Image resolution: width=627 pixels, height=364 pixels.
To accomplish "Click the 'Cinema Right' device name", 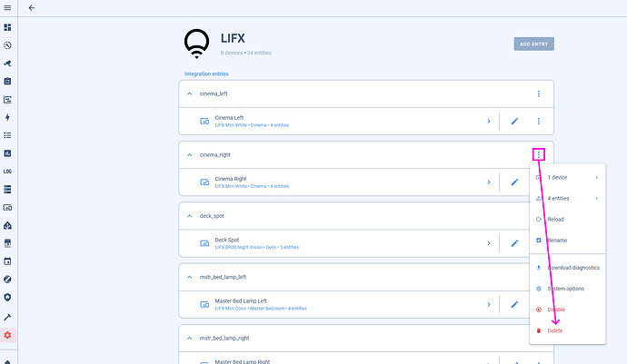I will (x=231, y=179).
